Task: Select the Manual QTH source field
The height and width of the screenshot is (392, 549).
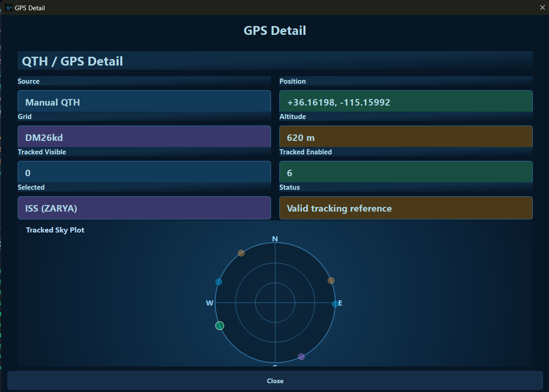Action: [x=144, y=101]
